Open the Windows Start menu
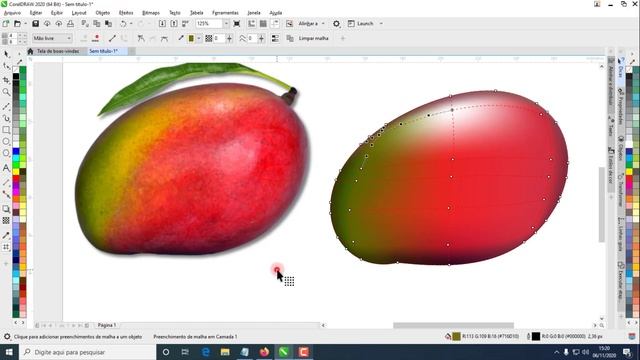Viewport: 640px width, 360px height. point(9,352)
